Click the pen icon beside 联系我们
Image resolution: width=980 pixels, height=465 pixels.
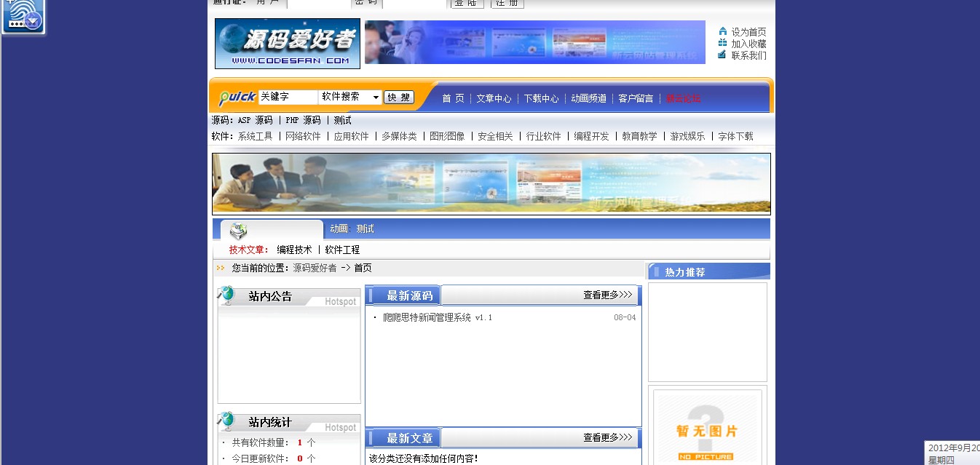(x=722, y=55)
